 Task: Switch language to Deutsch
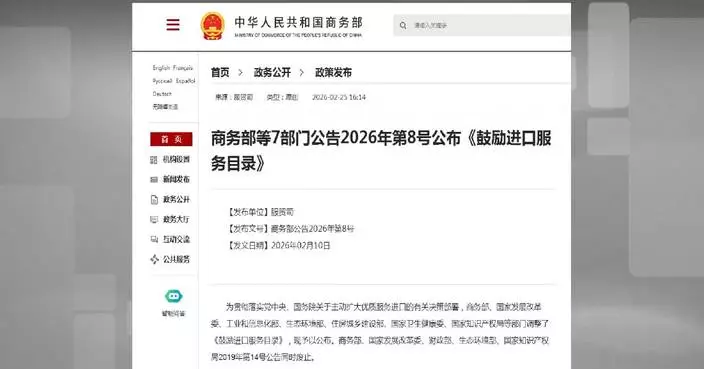[162, 94]
